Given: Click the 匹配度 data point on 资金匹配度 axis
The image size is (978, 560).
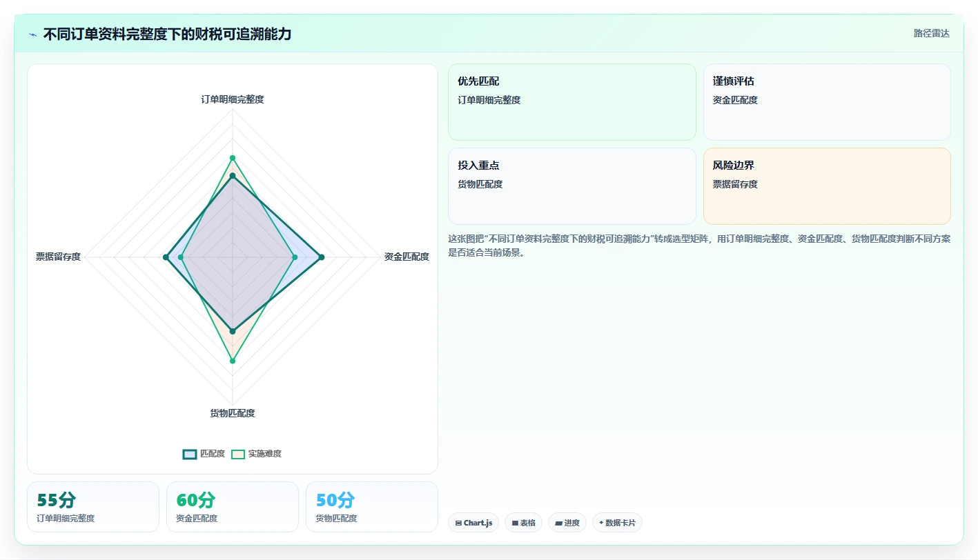Looking at the screenshot, I should [321, 257].
